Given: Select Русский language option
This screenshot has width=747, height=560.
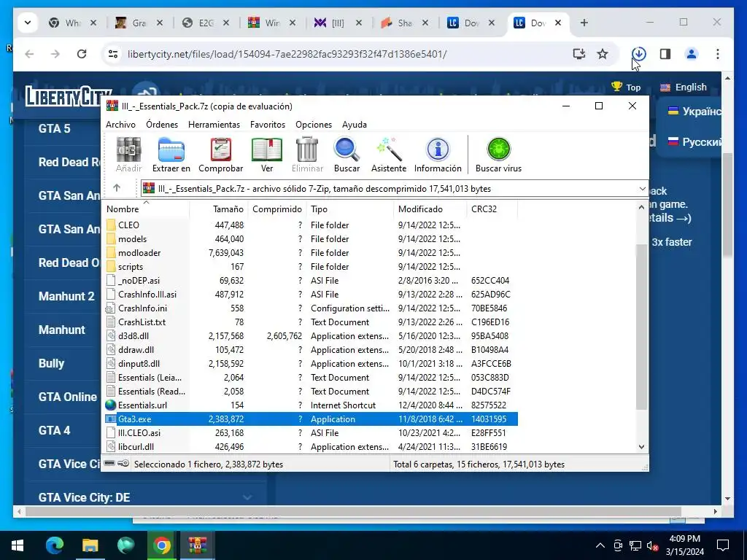Looking at the screenshot, I should point(694,142).
